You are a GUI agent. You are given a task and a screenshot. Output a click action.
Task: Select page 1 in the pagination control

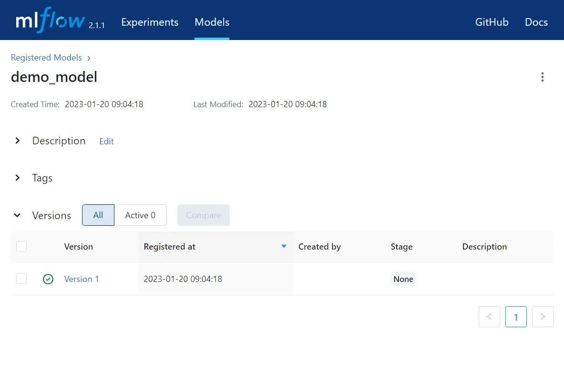516,316
